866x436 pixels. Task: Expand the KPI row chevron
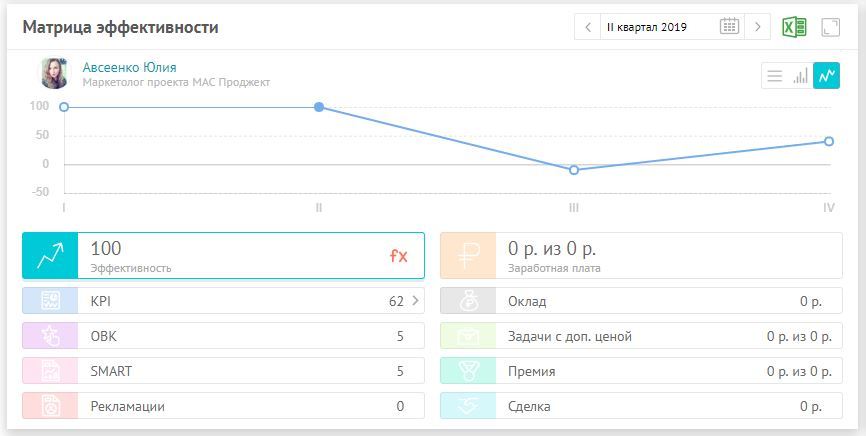tap(415, 301)
